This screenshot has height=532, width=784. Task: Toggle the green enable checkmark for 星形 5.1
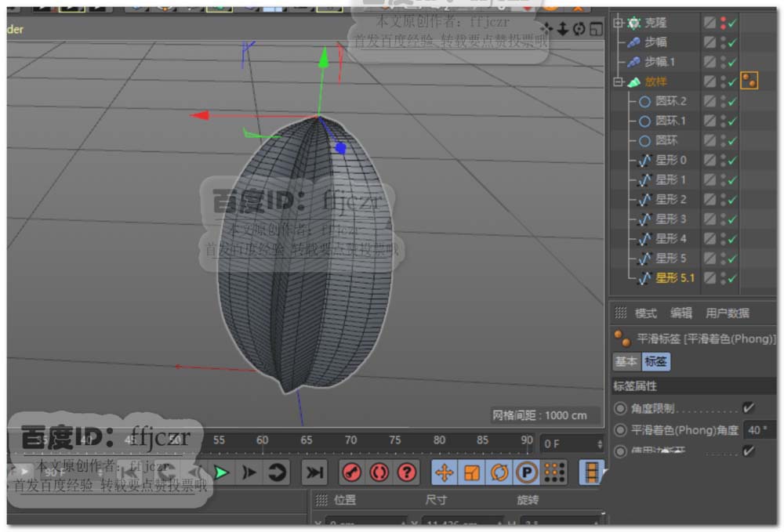732,278
